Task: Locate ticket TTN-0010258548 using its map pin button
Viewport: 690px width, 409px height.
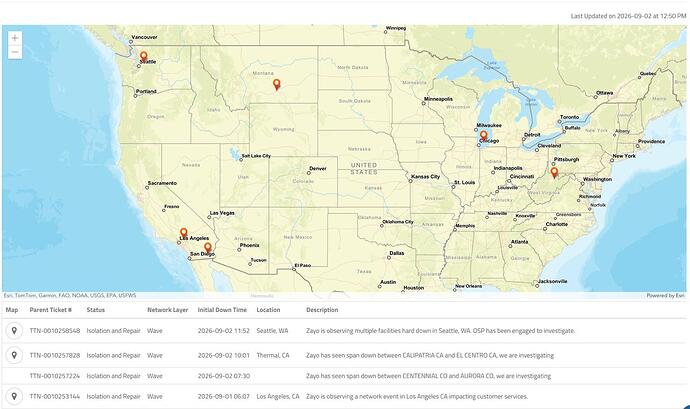Action: 14,331
